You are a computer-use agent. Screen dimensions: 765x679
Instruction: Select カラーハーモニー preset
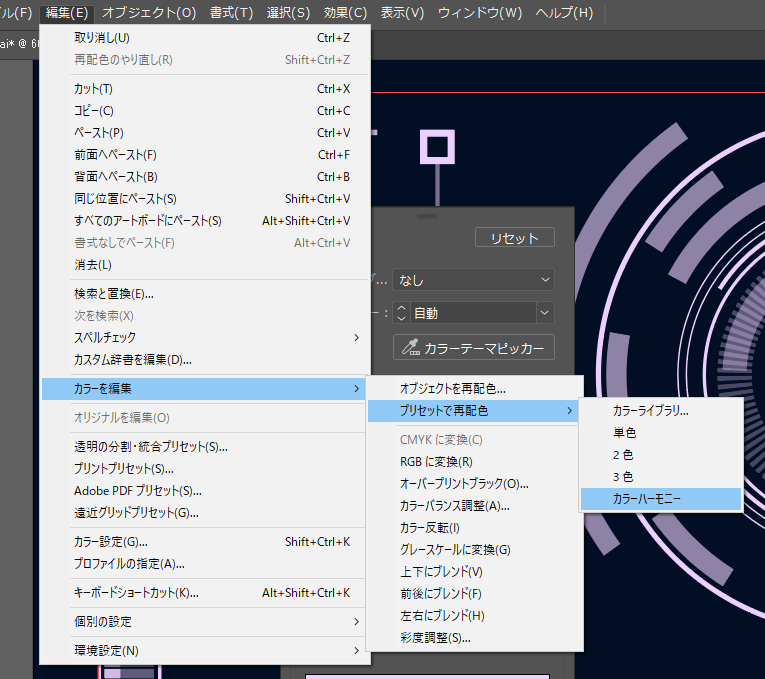[x=661, y=499]
